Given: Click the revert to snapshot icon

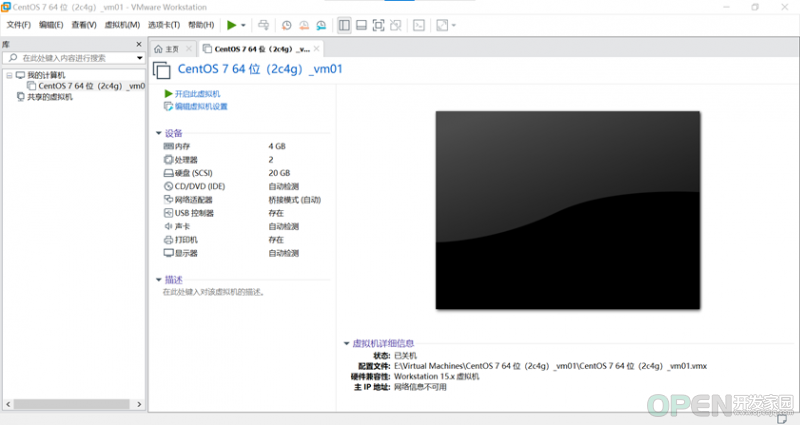Looking at the screenshot, I should [304, 25].
